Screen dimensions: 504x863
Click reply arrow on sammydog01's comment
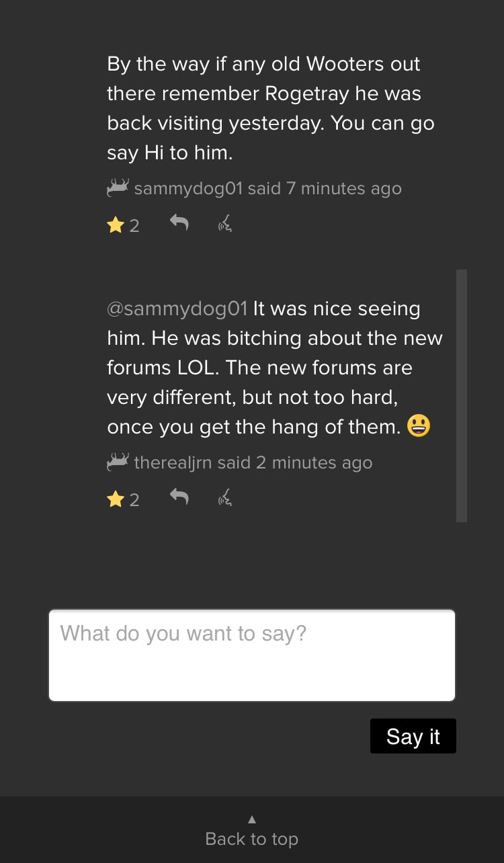[x=179, y=222]
